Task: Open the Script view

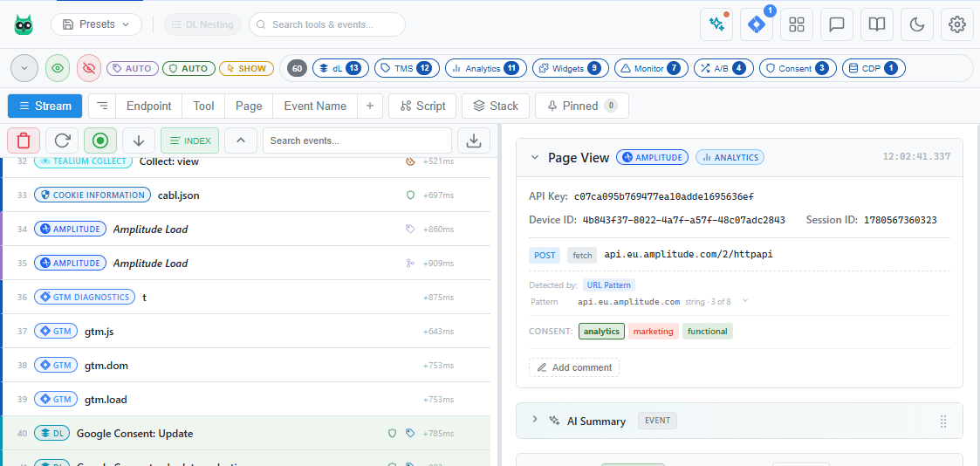Action: (423, 106)
